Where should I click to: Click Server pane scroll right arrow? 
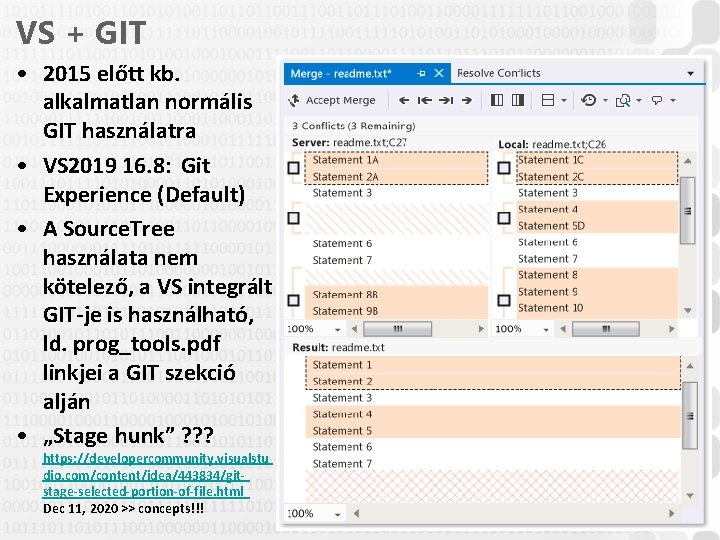[x=481, y=329]
